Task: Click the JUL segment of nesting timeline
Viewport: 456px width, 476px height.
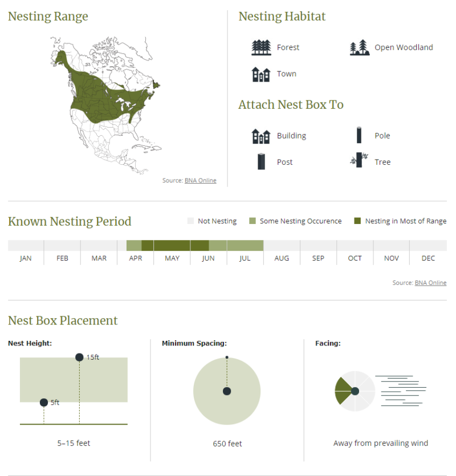Action: pos(245,245)
